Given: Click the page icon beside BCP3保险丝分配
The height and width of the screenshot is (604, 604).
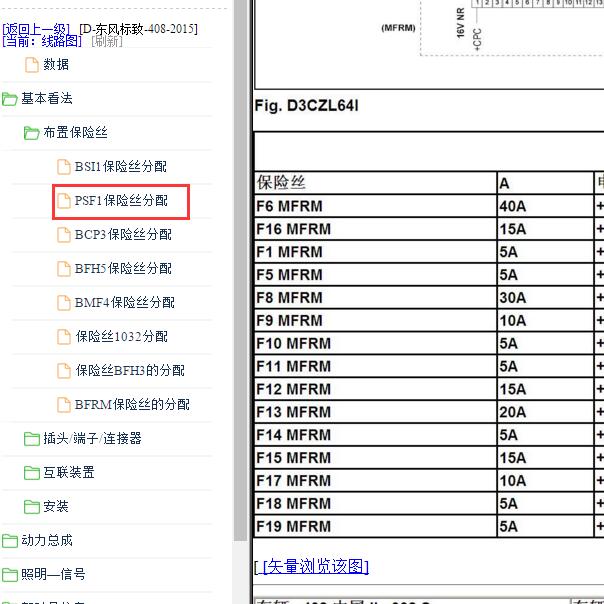Looking at the screenshot, I should (64, 235).
